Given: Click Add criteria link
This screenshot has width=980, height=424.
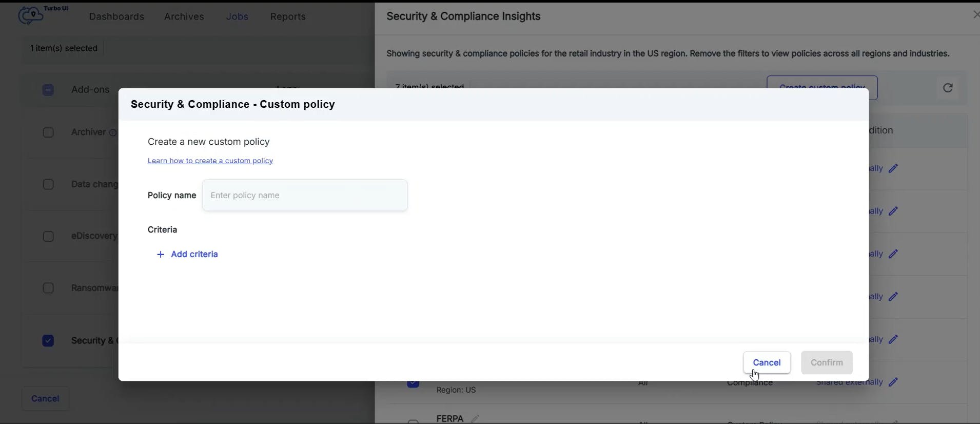Looking at the screenshot, I should tap(194, 254).
